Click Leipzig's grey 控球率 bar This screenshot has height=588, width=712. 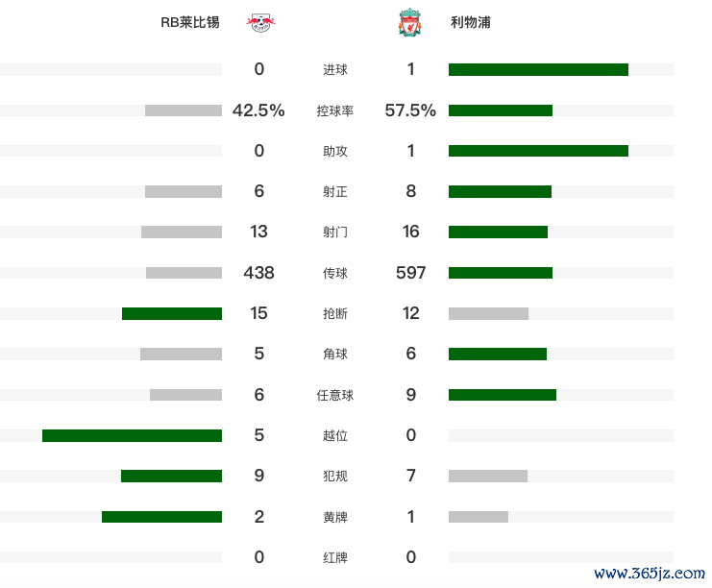[x=184, y=110]
